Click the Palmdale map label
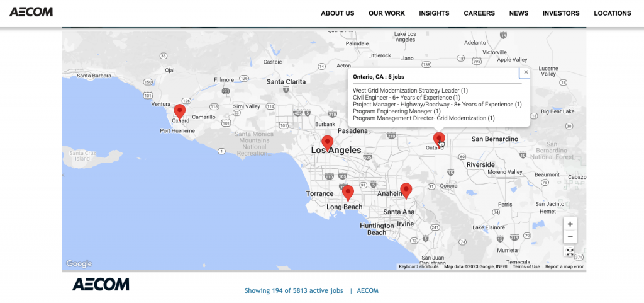This screenshot has width=644, height=303. 357,43
